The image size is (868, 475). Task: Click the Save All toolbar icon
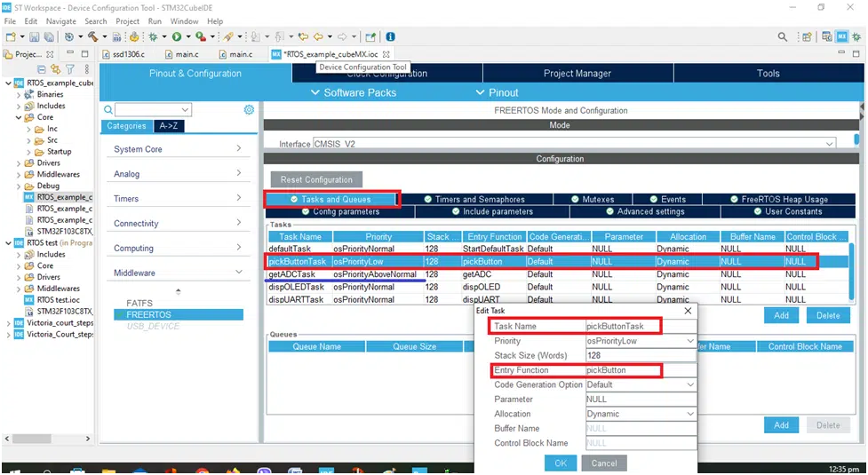click(49, 36)
